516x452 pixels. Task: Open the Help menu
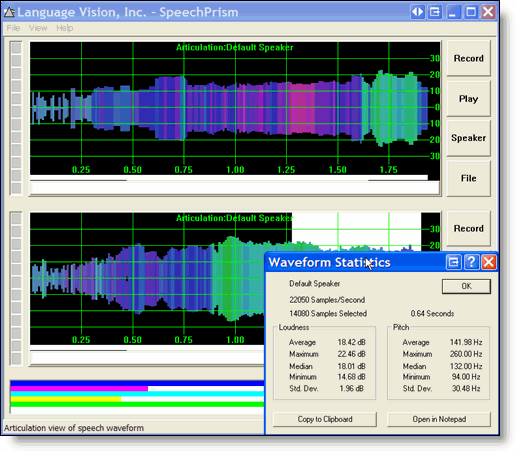pyautogui.click(x=65, y=28)
